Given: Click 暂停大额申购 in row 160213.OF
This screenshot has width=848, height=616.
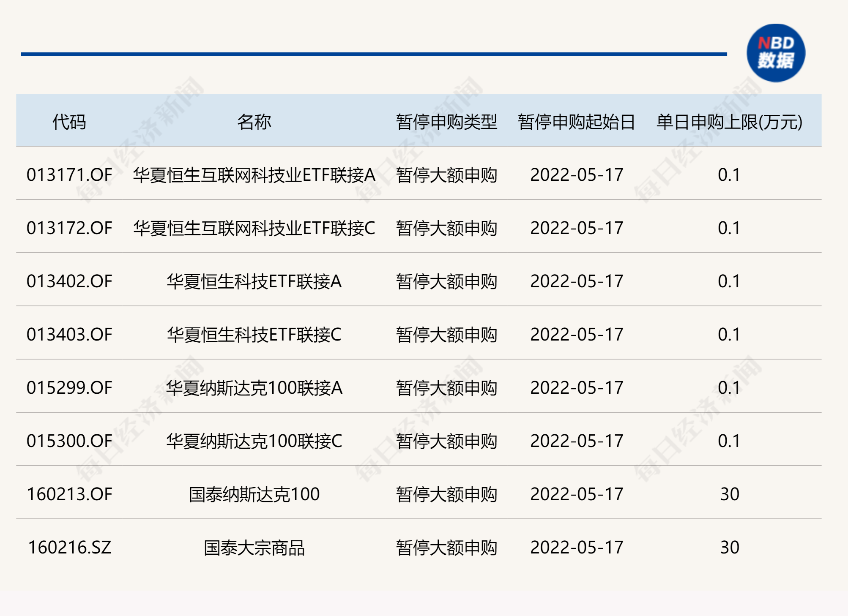Looking at the screenshot, I should [x=446, y=494].
